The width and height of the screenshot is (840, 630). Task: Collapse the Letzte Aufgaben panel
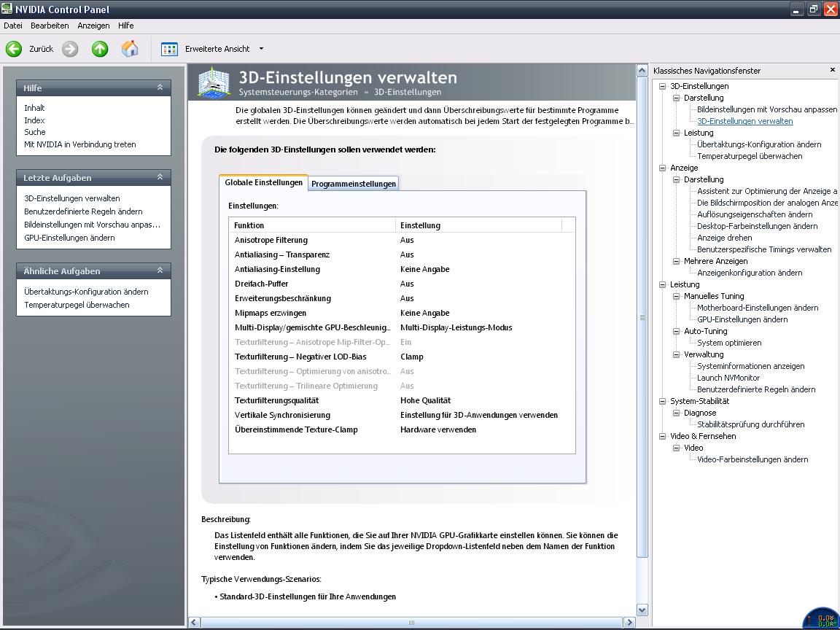(x=160, y=176)
